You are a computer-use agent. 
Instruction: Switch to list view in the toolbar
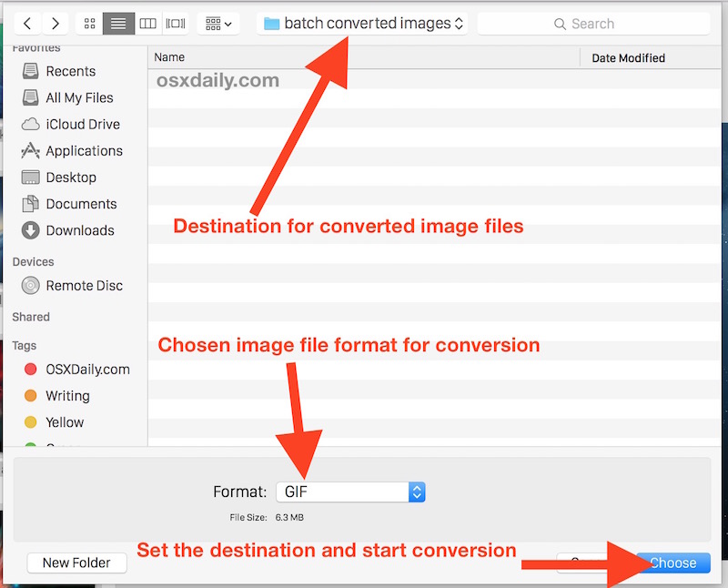[x=118, y=23]
